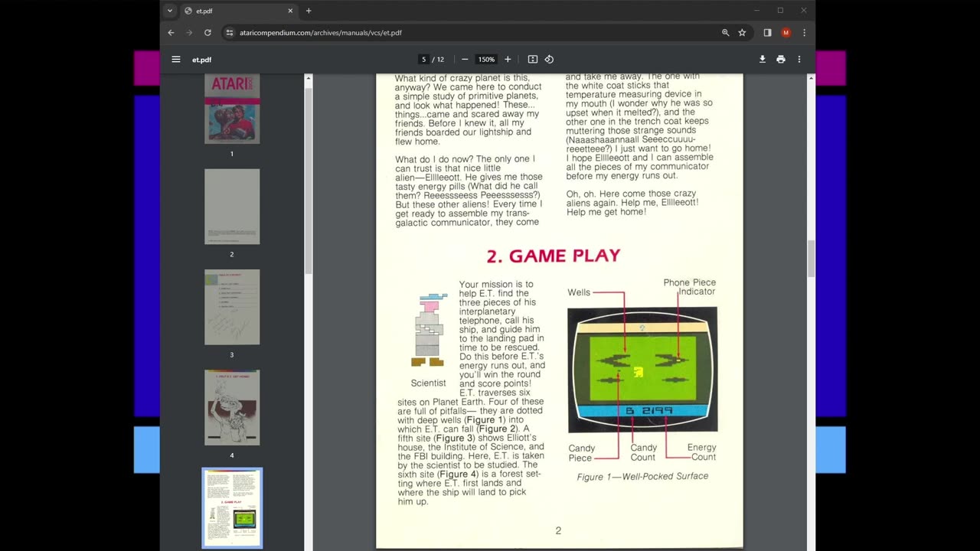The width and height of the screenshot is (980, 551).
Task: Print the PDF document
Action: (780, 59)
